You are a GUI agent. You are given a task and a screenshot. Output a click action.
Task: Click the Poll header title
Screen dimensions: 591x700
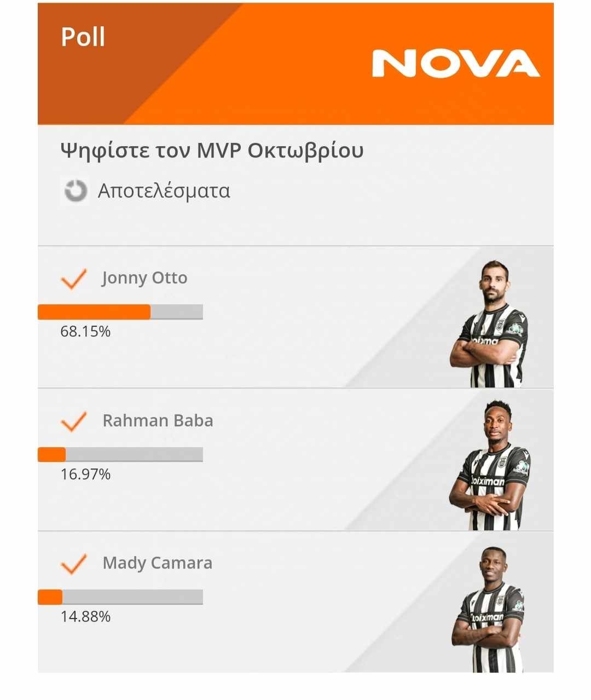pyautogui.click(x=83, y=37)
